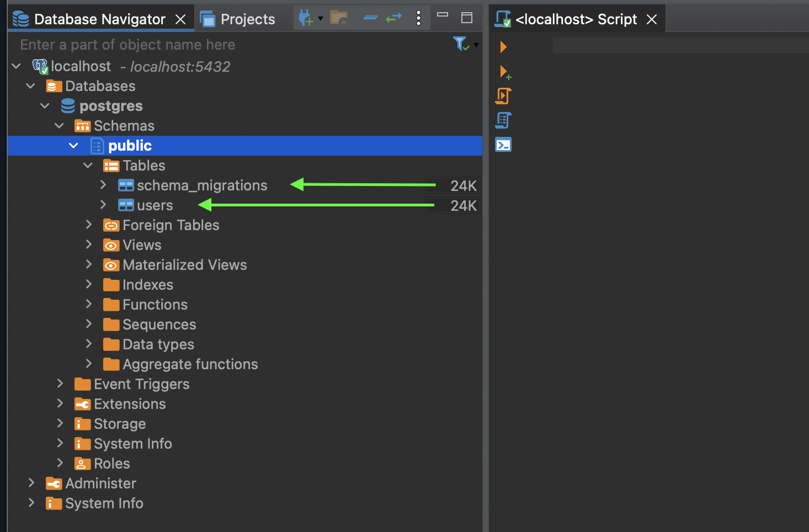The height and width of the screenshot is (532, 809).
Task: Select the users table in the tree
Action: pos(156,205)
